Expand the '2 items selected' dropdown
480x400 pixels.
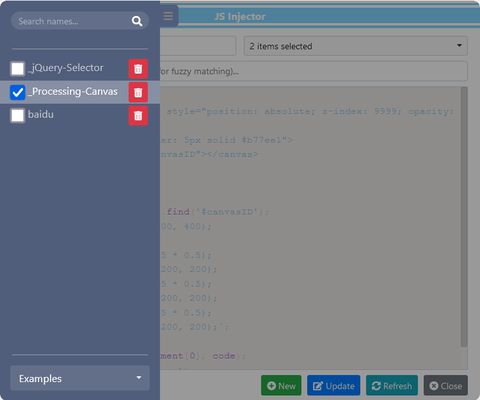[356, 46]
